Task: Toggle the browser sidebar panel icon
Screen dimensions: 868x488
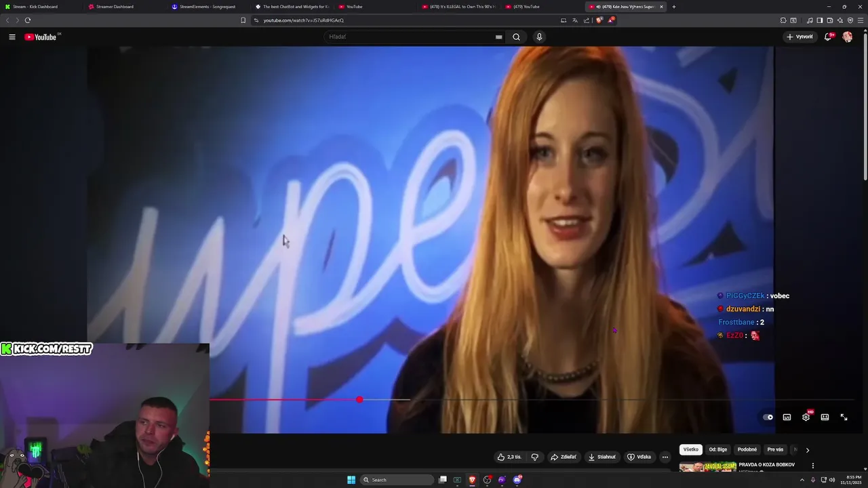Action: coord(819,20)
